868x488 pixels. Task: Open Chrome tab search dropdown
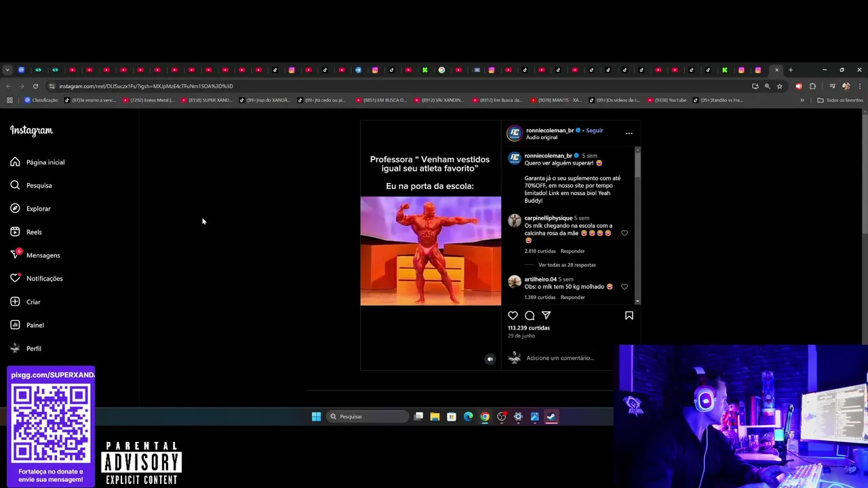[x=7, y=70]
